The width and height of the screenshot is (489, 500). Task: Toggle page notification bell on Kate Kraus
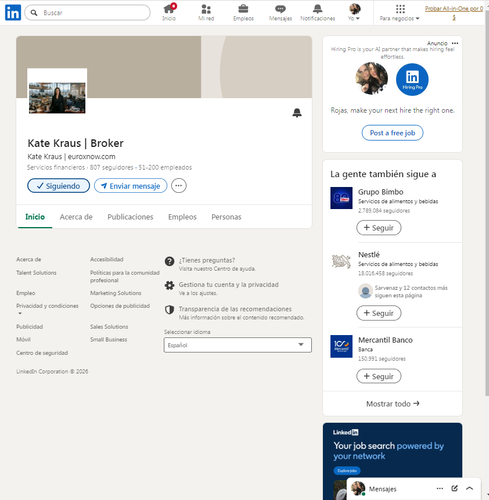(x=297, y=113)
